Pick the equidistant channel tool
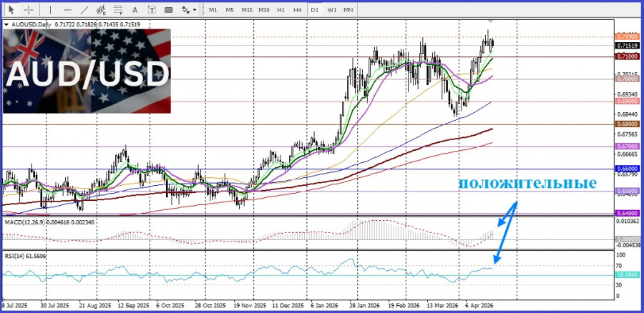 click(102, 9)
